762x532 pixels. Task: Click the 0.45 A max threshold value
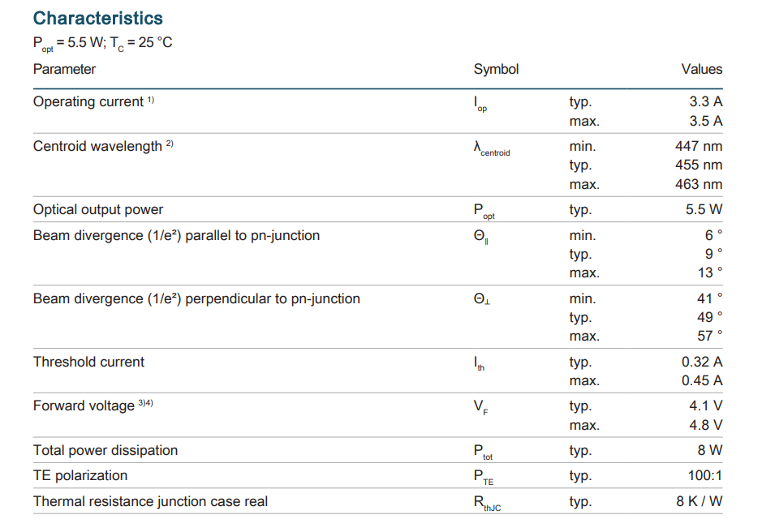[x=701, y=380]
